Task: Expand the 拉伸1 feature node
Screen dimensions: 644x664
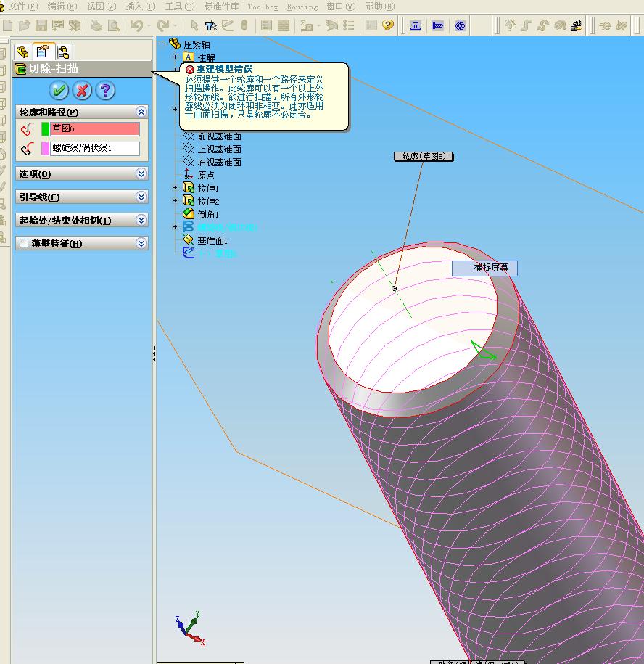Action: (x=176, y=188)
